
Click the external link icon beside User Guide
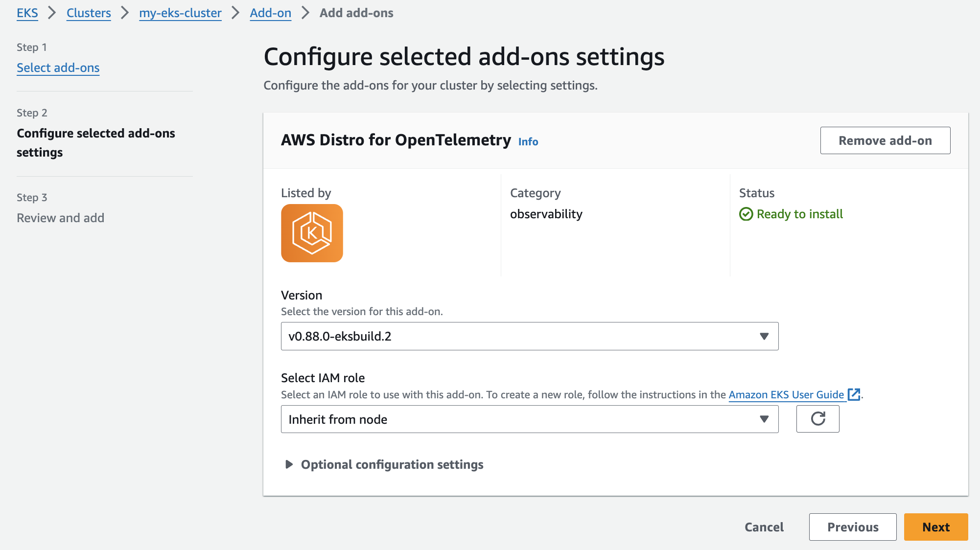[x=854, y=394]
